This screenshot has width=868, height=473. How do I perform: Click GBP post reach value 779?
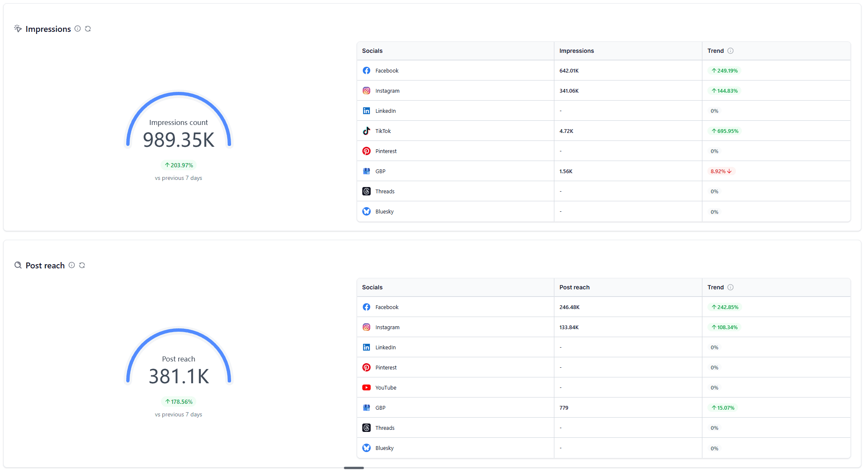564,408
